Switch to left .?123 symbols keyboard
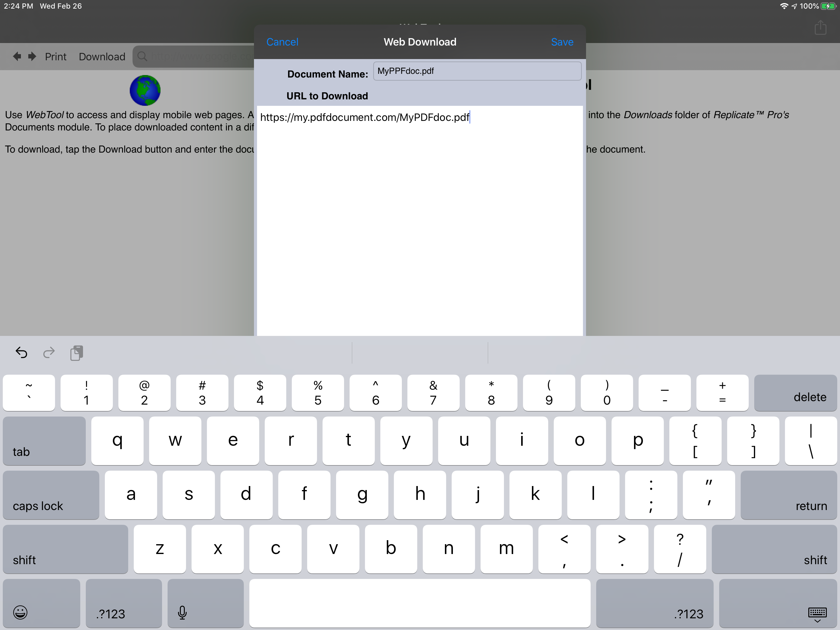 pyautogui.click(x=123, y=603)
